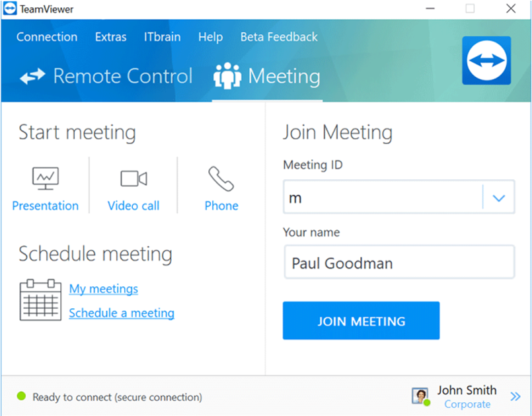Open the Extras menu

[x=110, y=37]
